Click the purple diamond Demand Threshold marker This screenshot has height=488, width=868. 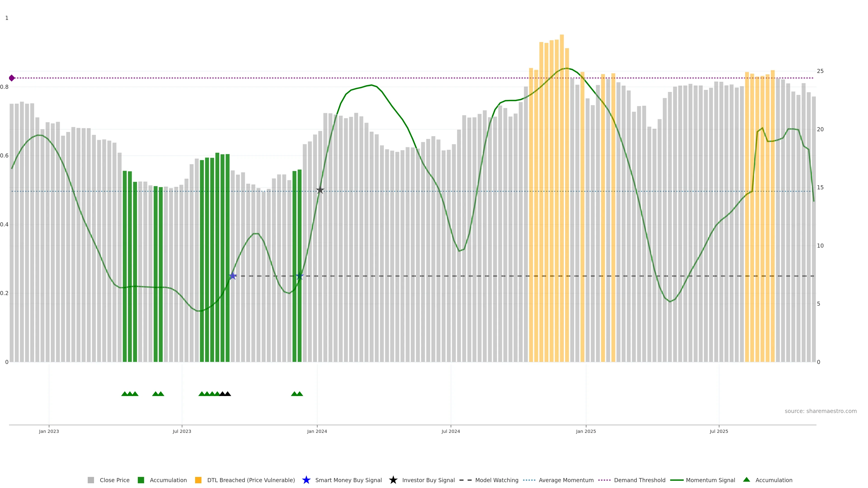click(12, 78)
